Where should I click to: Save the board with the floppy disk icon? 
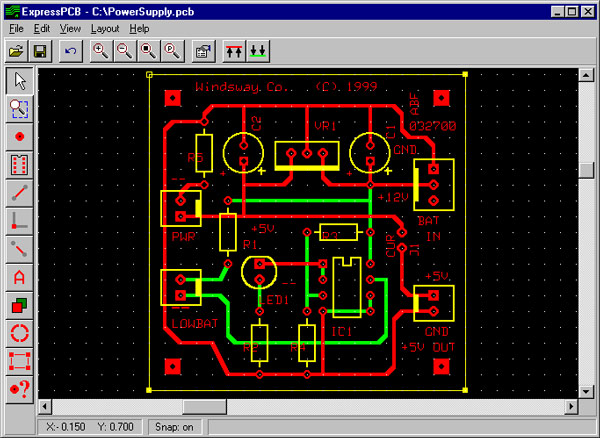(40, 50)
